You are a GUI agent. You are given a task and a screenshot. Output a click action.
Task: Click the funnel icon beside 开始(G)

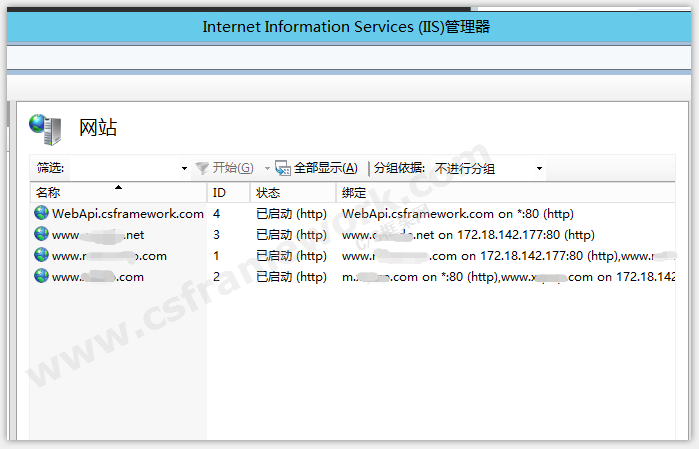pyautogui.click(x=202, y=168)
